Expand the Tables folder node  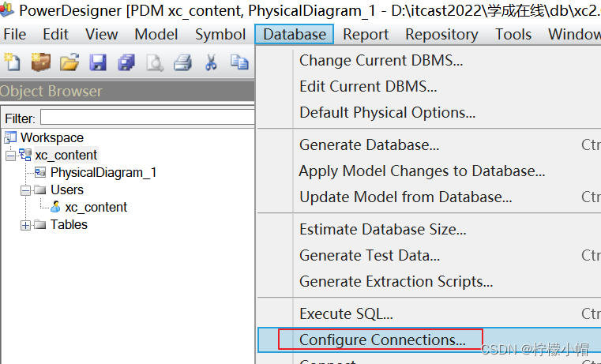[25, 225]
